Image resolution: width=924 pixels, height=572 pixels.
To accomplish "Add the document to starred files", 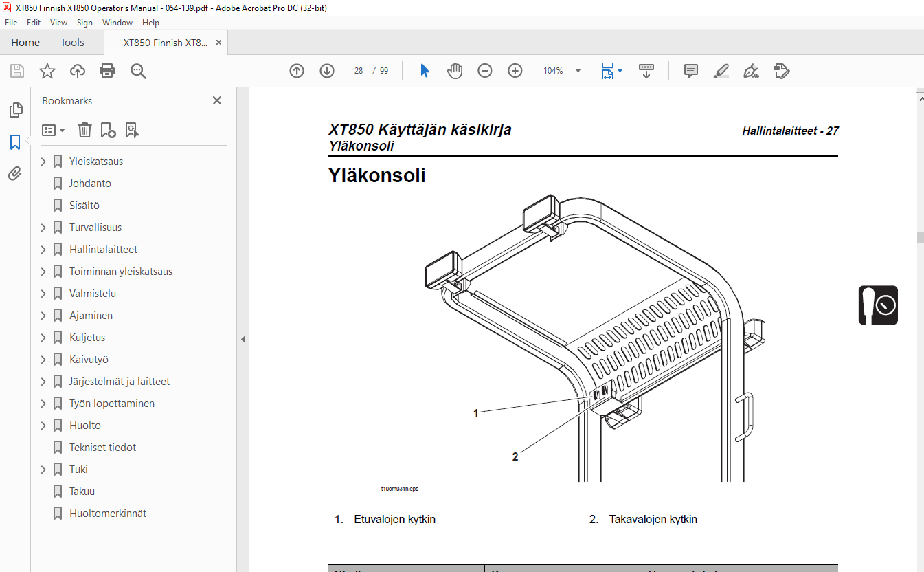I will (47, 71).
